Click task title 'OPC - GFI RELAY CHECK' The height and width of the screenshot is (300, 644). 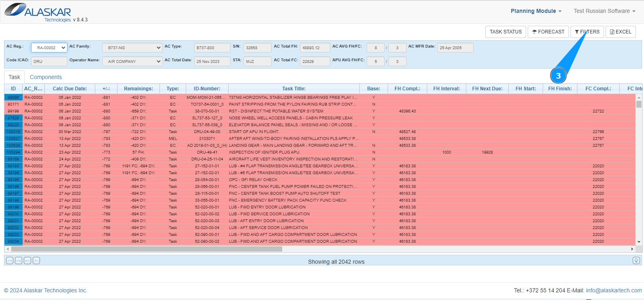(x=253, y=180)
